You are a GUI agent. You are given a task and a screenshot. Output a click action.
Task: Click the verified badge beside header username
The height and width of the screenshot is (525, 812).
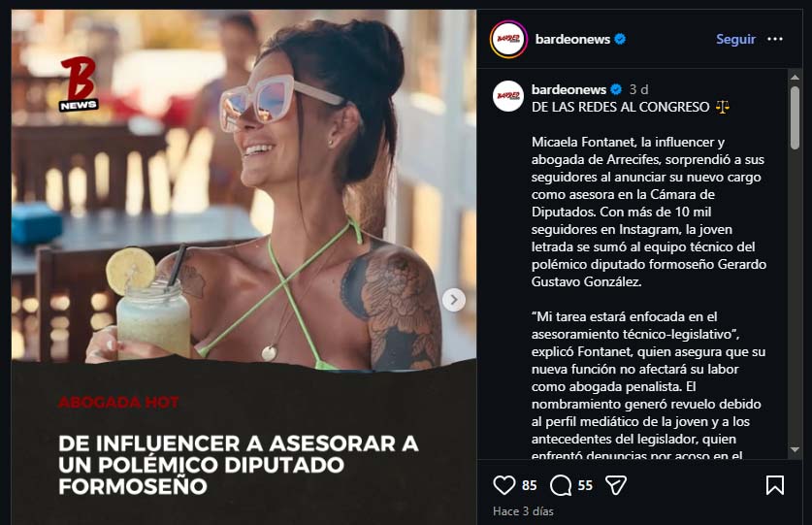[620, 39]
